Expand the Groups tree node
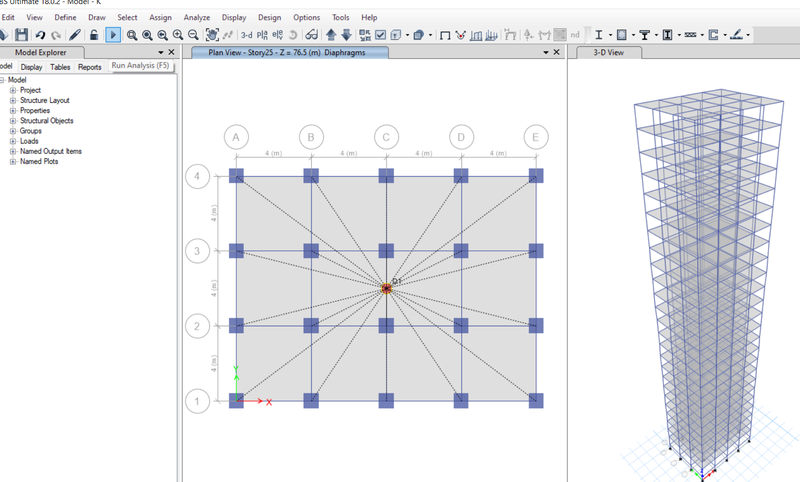800x482 pixels. [x=13, y=131]
